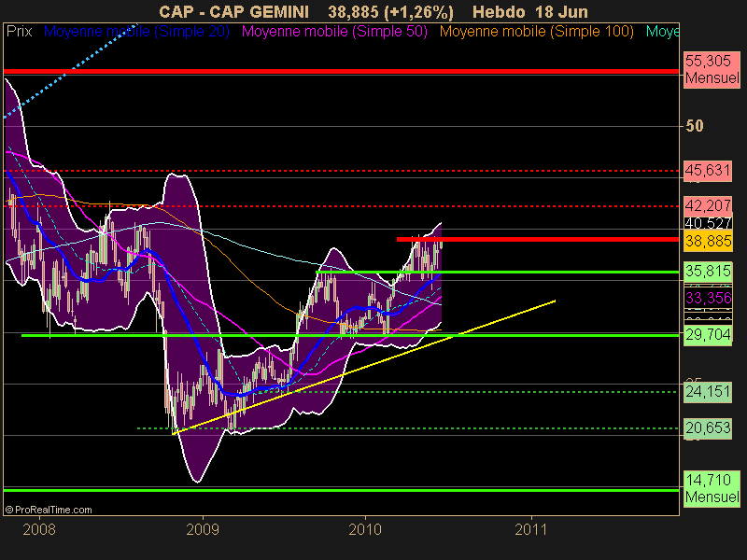Click the dotted blue diagonal line

(72, 69)
